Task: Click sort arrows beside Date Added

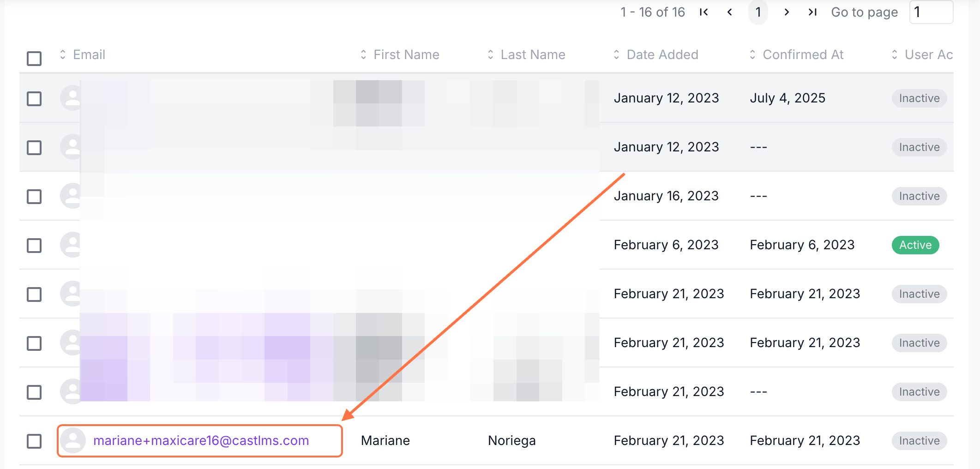Action: coord(616,55)
